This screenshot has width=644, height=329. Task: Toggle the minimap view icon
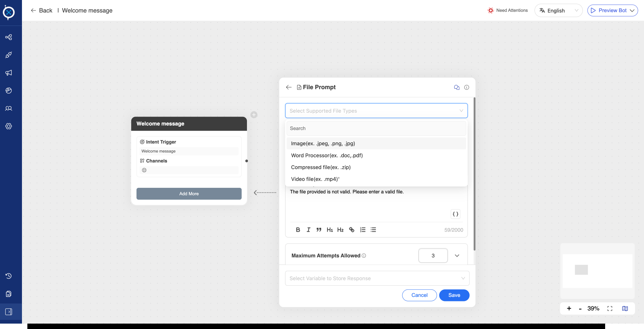tap(625, 308)
